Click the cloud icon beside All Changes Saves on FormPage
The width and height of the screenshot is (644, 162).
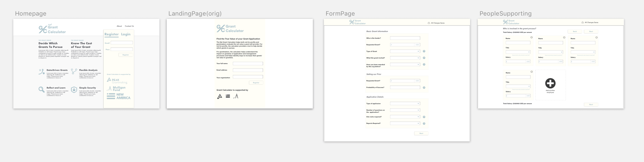click(x=429, y=23)
